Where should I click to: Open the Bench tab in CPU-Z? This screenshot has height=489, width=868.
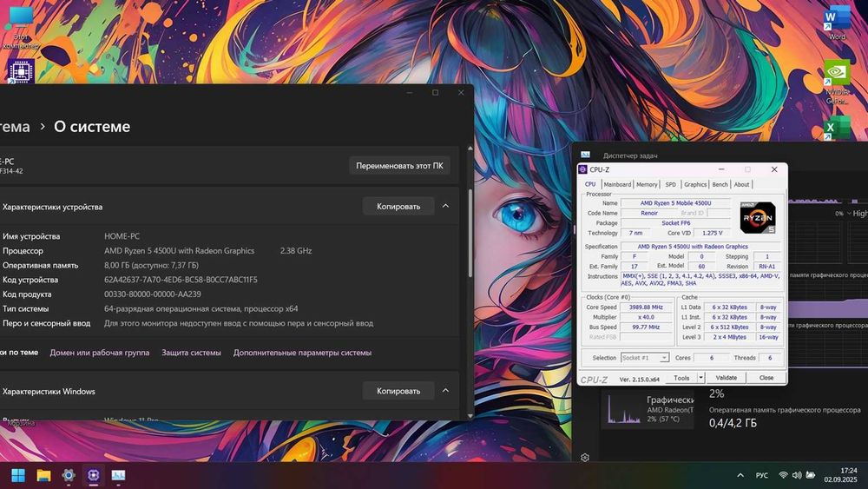[720, 184]
